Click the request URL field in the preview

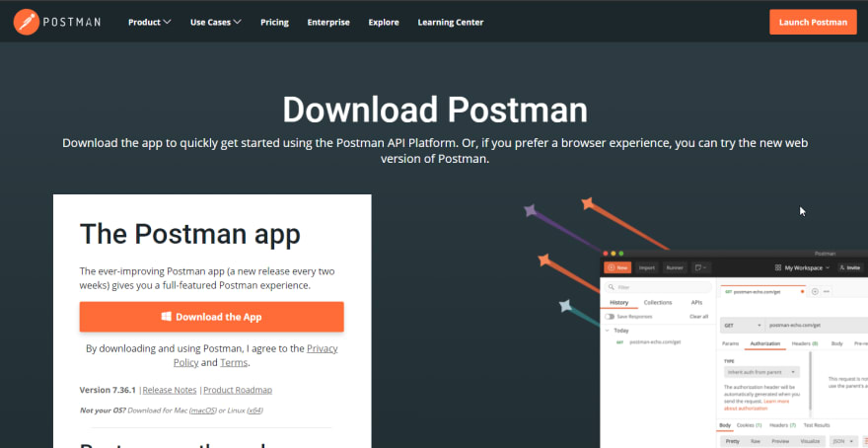(817, 325)
